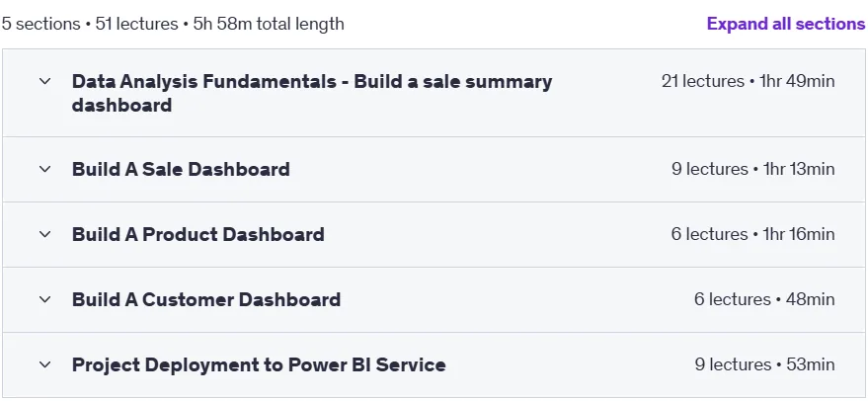Click the 21 lectures count text
The image size is (868, 401).
tap(703, 81)
